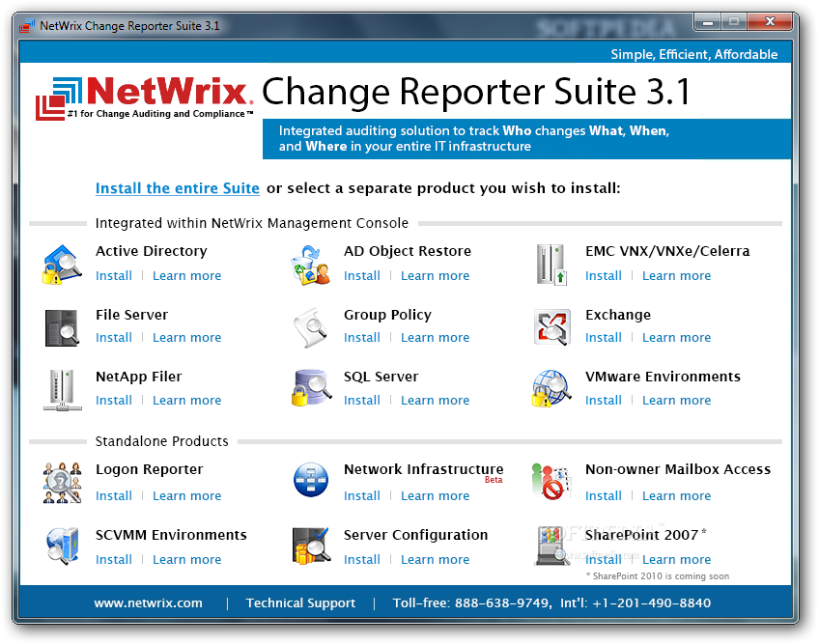Learn more about EMC VNX/VNXe/Celerra
The image size is (819, 644).
(676, 276)
